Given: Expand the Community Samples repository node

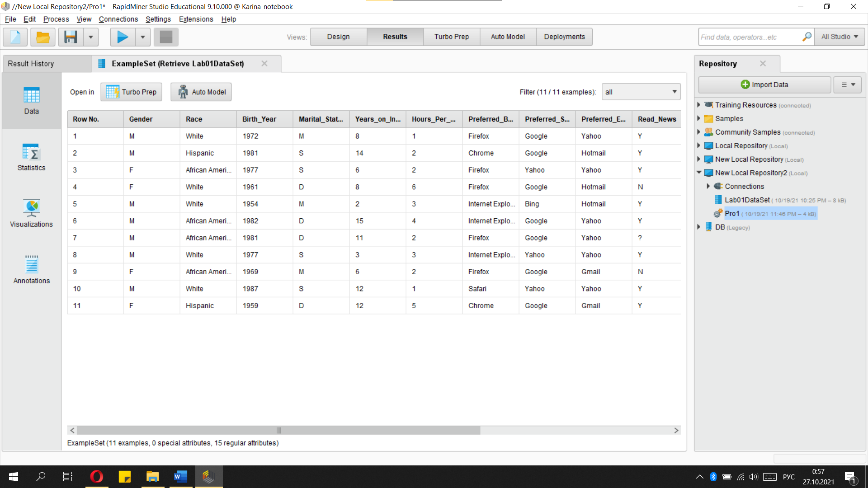Looking at the screenshot, I should point(699,132).
